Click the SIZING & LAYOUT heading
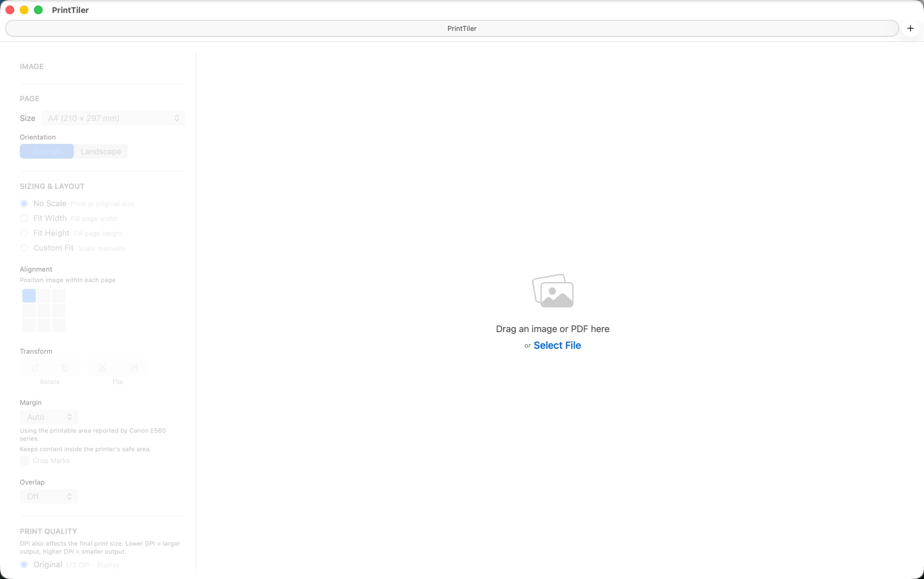 52,187
